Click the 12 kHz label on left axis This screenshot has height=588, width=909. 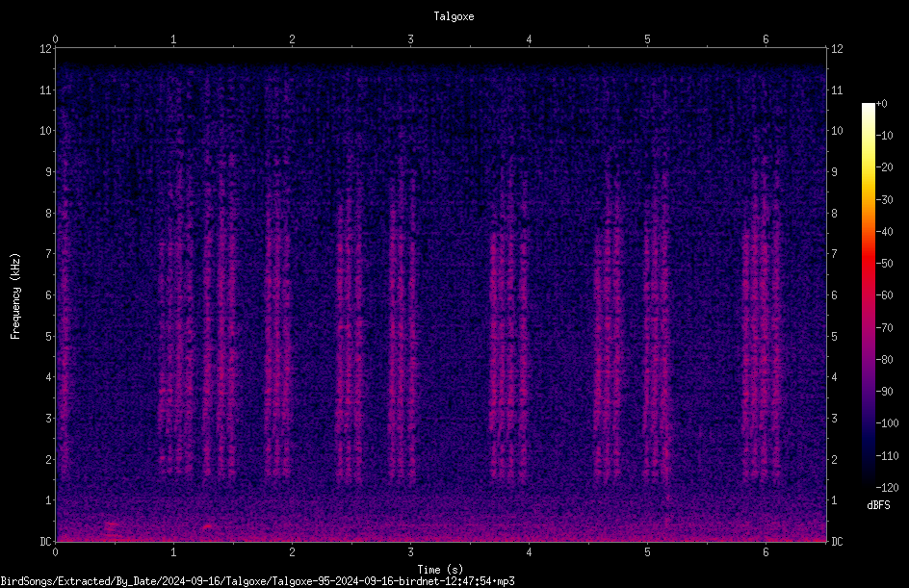46,49
